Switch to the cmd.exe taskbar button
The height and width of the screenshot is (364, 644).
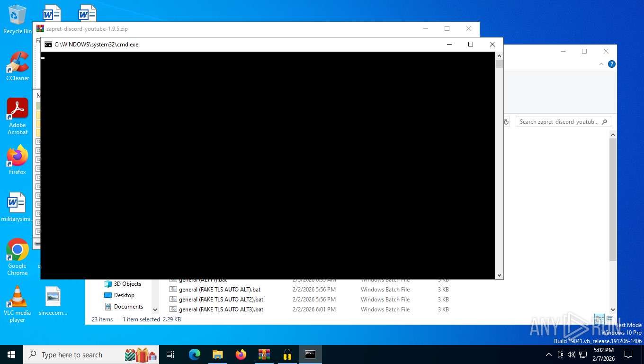[x=311, y=355]
